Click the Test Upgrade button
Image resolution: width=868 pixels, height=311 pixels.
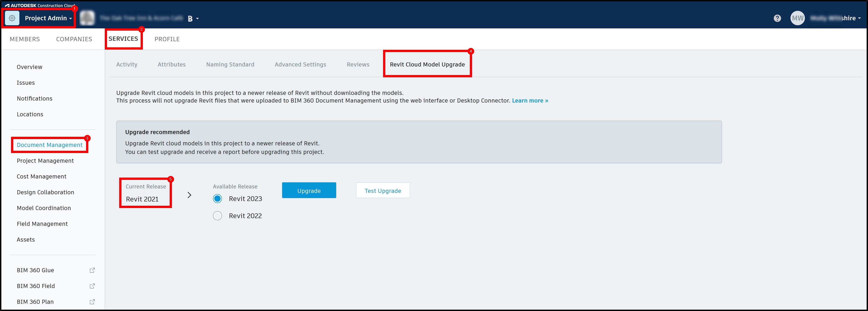click(383, 190)
